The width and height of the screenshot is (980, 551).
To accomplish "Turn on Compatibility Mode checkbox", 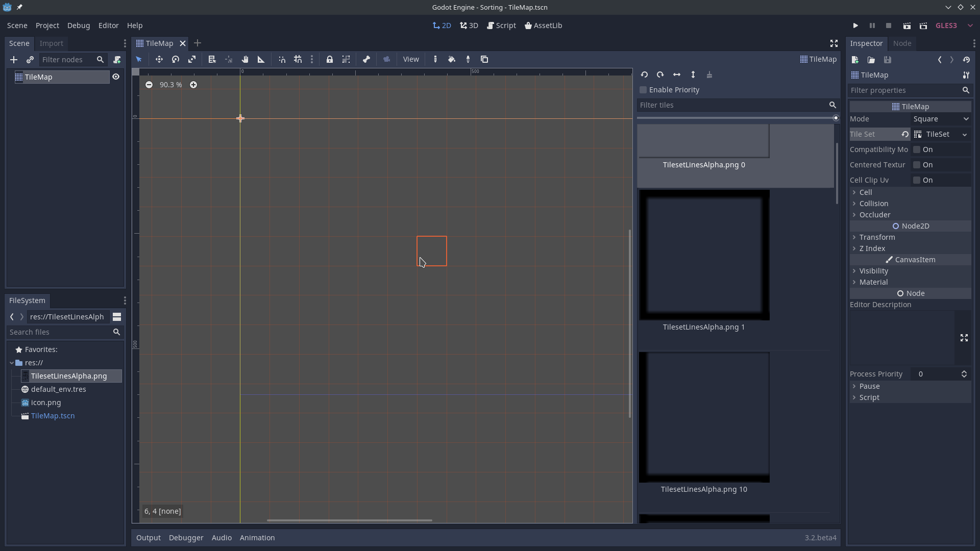I will point(917,149).
